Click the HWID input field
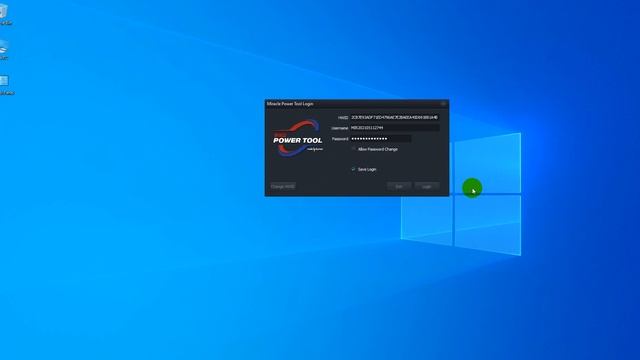 [x=395, y=117]
